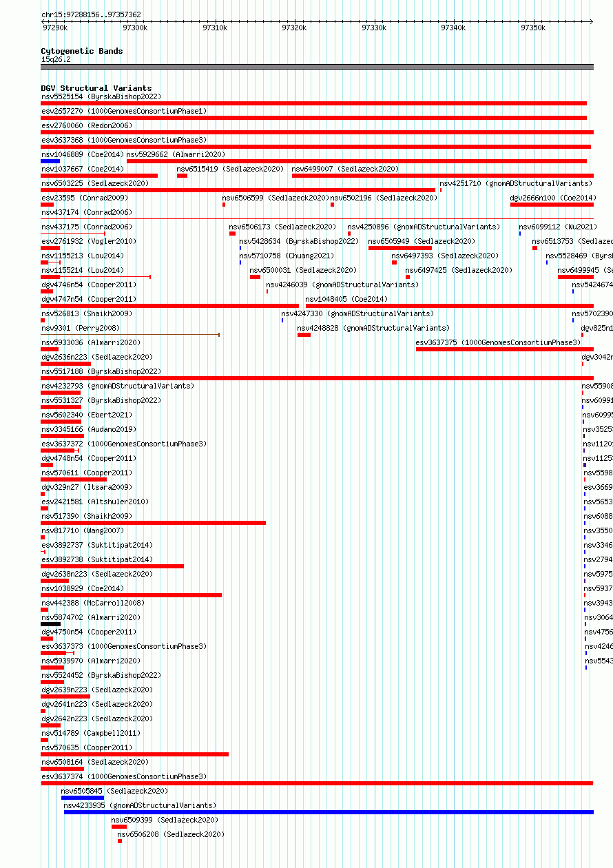The image size is (613, 868).
Task: Open variant esv2760060 (Redon2006)
Action: pyautogui.click(x=87, y=125)
